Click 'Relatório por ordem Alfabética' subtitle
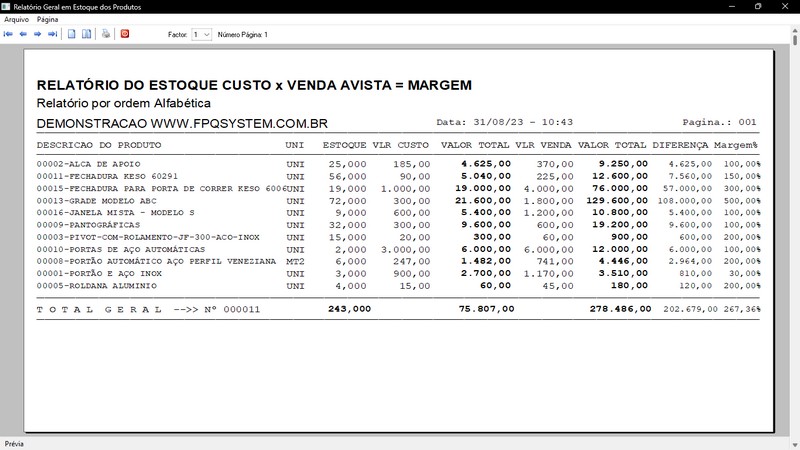 [123, 103]
